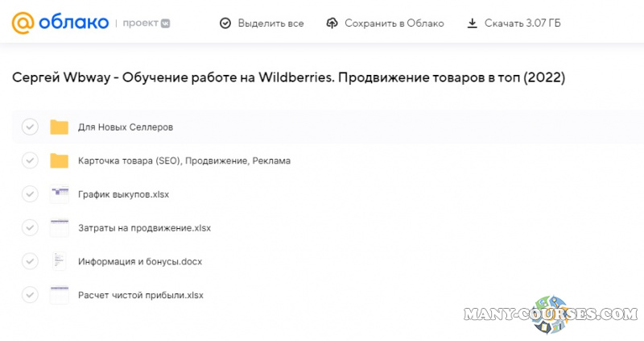Select checkbox for Расчет чистой прибыли.xlsx
Viewport: 644px width, 341px height.
[30, 295]
